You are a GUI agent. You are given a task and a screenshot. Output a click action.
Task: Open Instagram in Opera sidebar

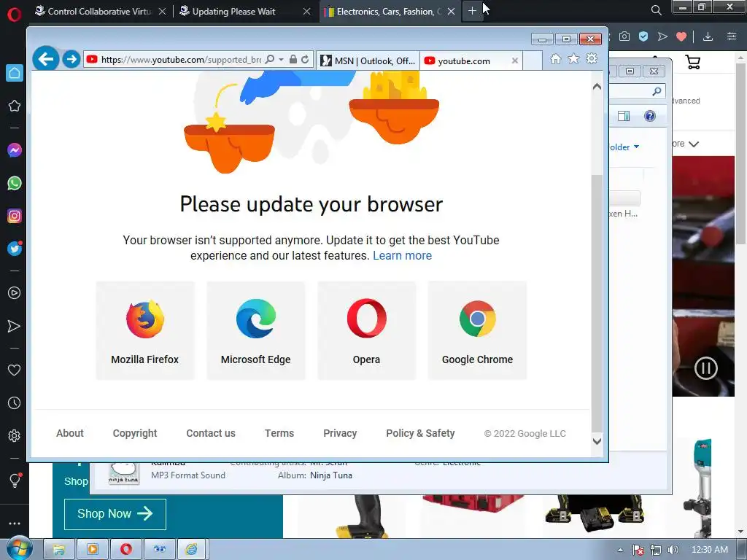click(15, 216)
